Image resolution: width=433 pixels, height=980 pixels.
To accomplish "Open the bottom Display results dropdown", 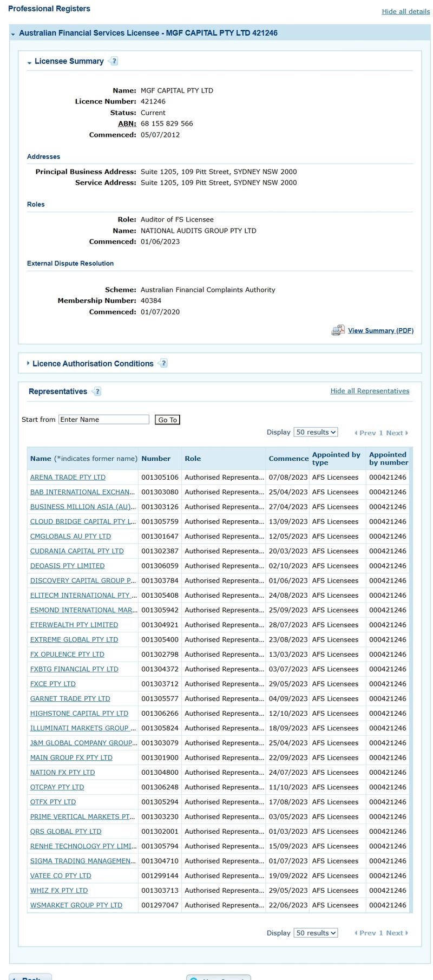I will 316,933.
